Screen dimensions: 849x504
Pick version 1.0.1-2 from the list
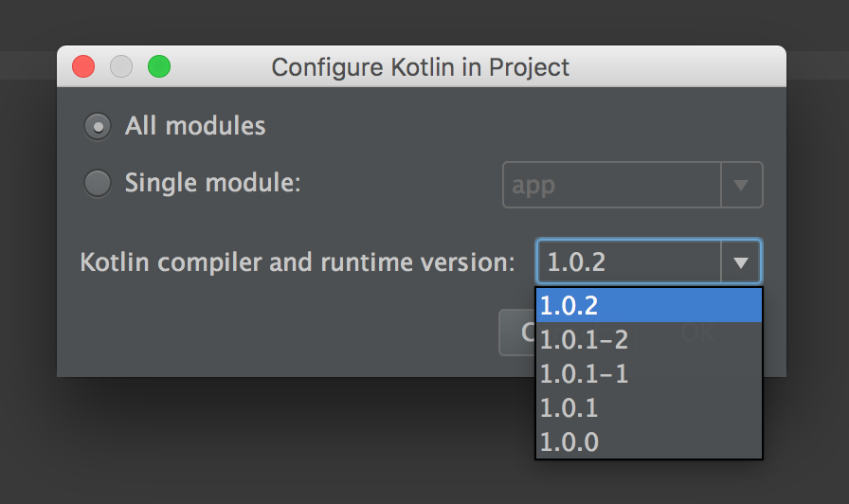click(x=649, y=339)
